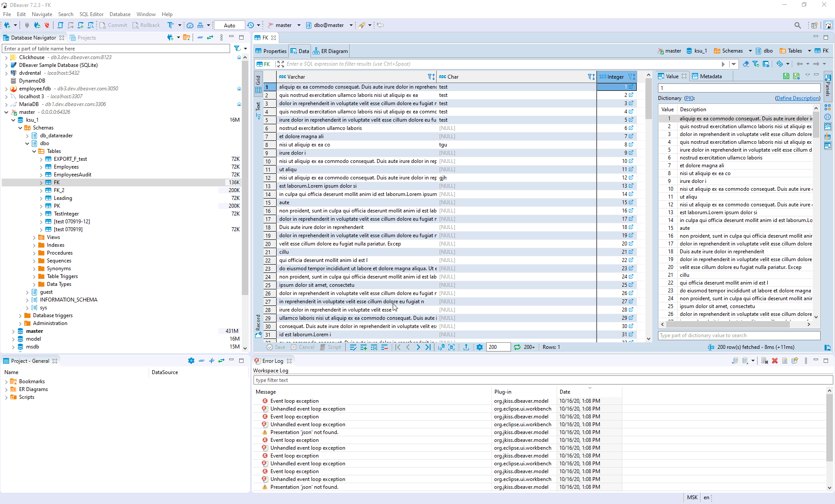The height and width of the screenshot is (504, 835).
Task: Click the New Database Connection plug icon
Action: (7, 25)
